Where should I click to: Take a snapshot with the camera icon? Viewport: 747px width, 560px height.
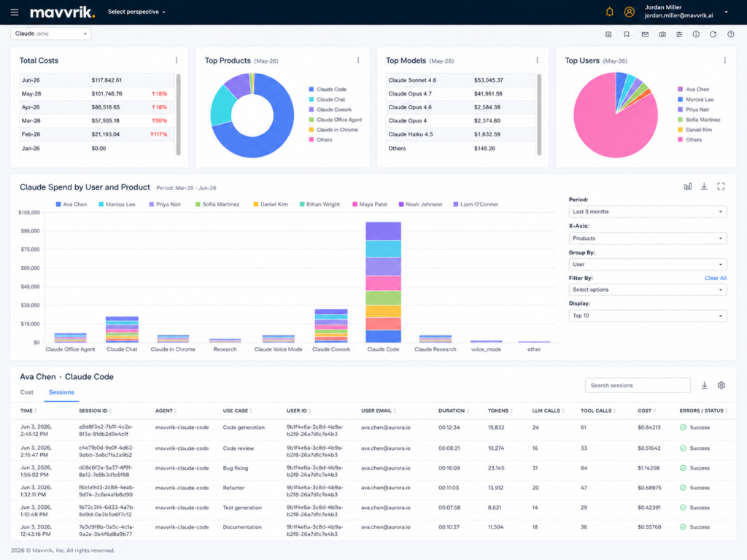662,34
